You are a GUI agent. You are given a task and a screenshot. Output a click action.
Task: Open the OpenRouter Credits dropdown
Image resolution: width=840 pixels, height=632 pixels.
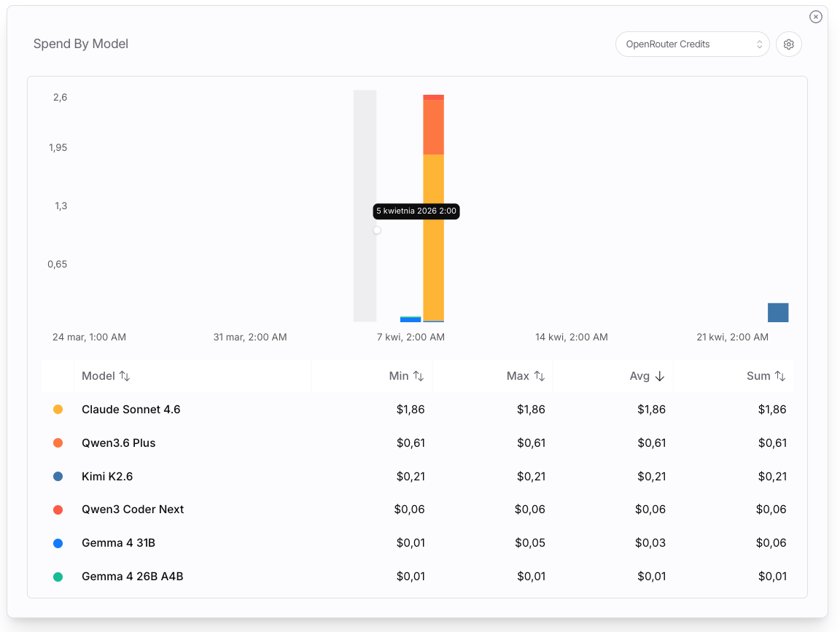coord(692,44)
